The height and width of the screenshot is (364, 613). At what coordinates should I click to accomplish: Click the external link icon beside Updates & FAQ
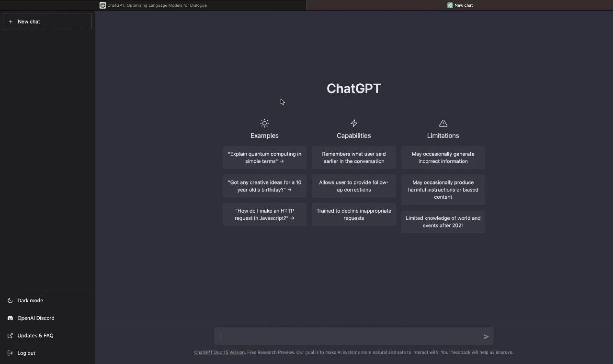click(10, 336)
